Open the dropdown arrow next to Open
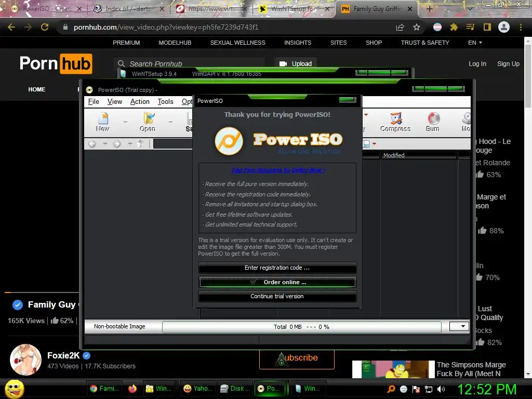 pos(170,122)
